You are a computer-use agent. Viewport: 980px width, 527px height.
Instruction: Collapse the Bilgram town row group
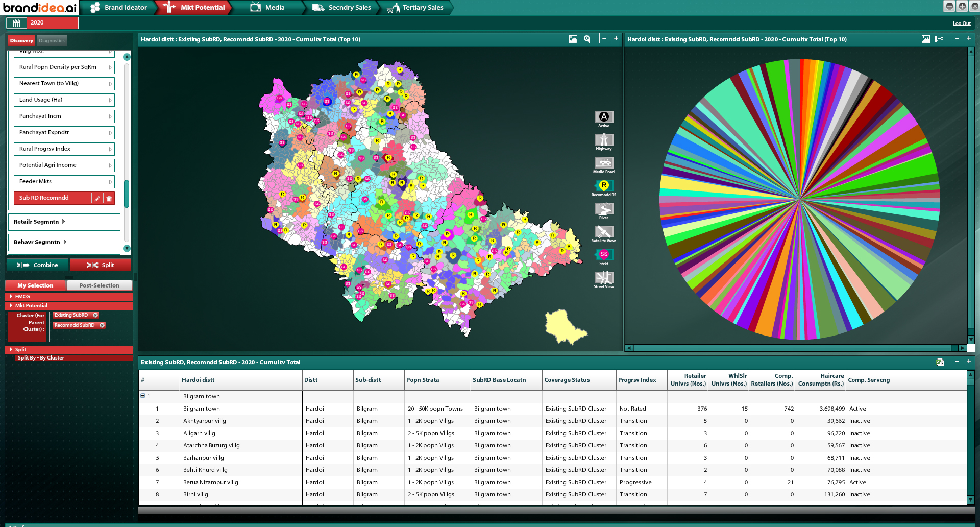[143, 396]
